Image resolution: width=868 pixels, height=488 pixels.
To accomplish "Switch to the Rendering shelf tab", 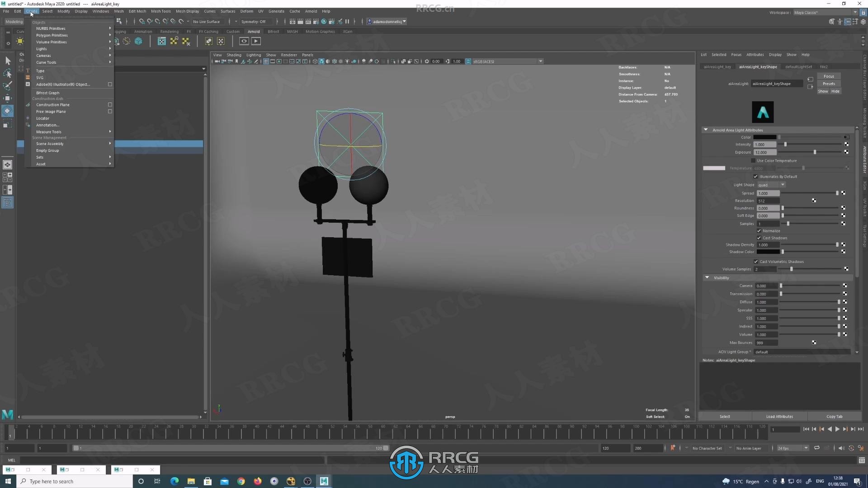I will (x=169, y=32).
